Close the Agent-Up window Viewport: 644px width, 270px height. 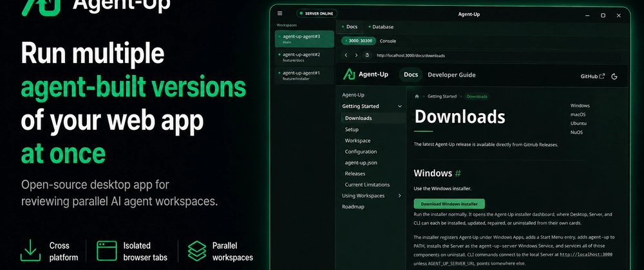click(x=618, y=15)
